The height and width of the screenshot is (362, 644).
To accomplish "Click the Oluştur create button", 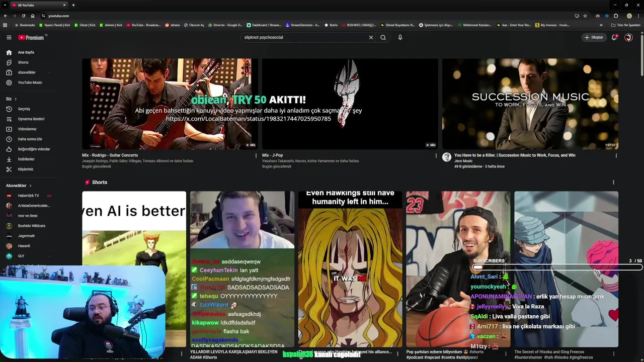I will 593,37.
